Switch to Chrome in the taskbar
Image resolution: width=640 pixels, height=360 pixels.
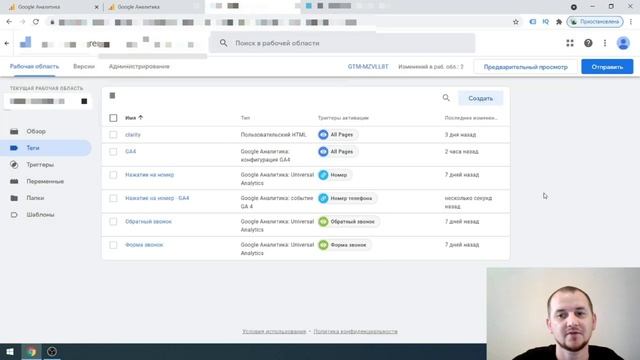click(x=31, y=351)
